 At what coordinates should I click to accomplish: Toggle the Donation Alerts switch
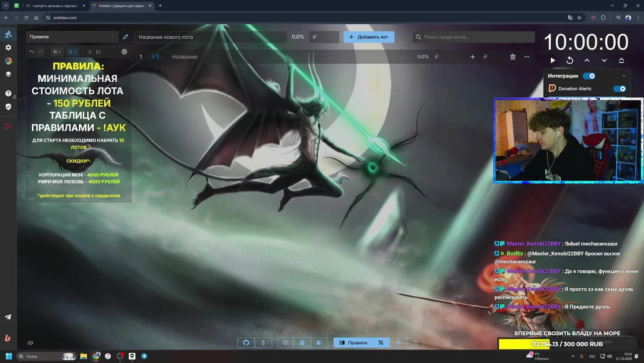click(x=619, y=89)
